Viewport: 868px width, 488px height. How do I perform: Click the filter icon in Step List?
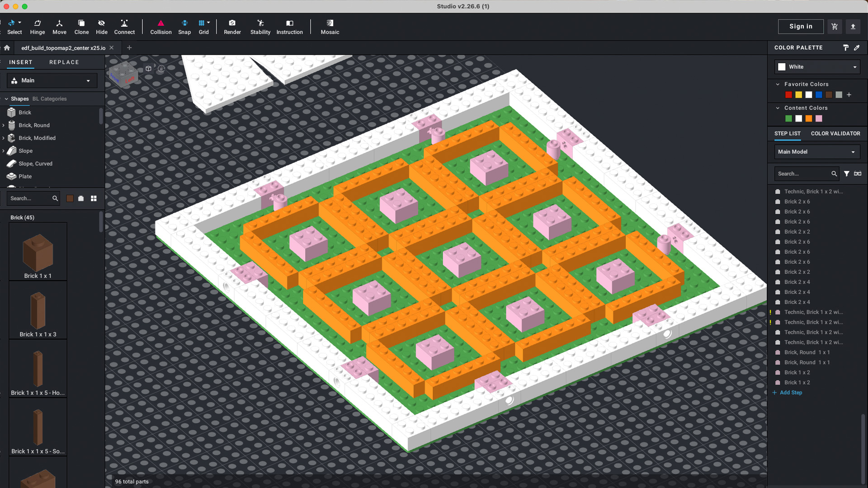pos(847,174)
